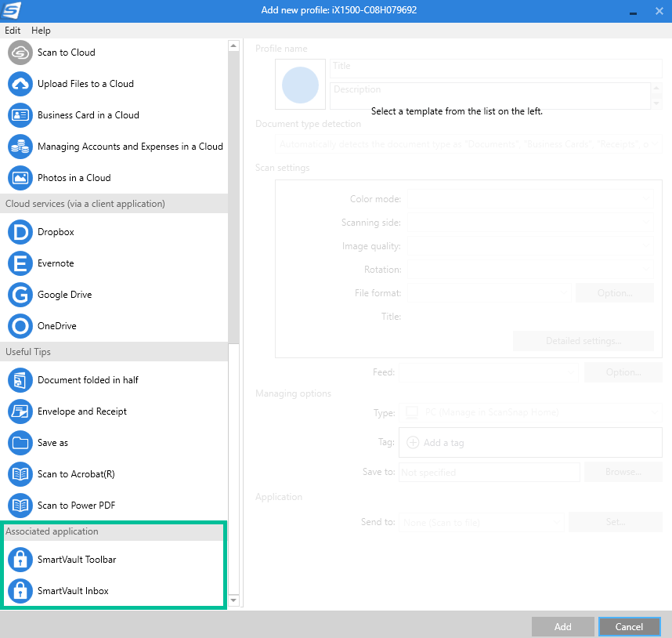Image resolution: width=672 pixels, height=638 pixels.
Task: Close the Add new profile window
Action: coord(659,11)
